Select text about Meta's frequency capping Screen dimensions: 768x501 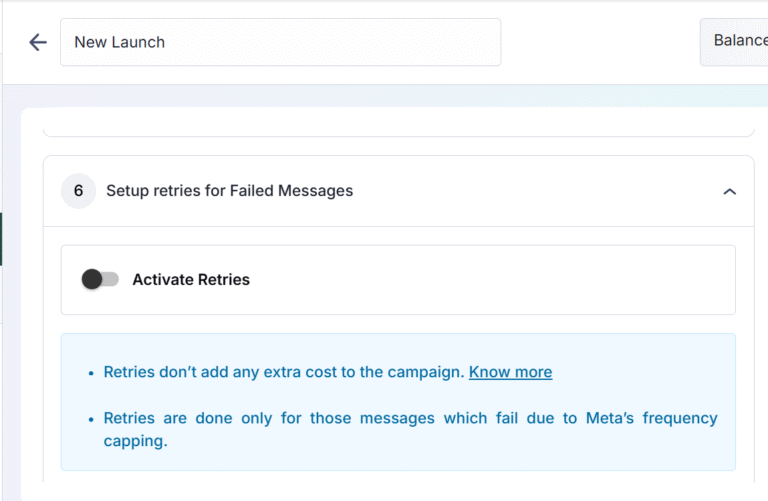[x=410, y=429]
